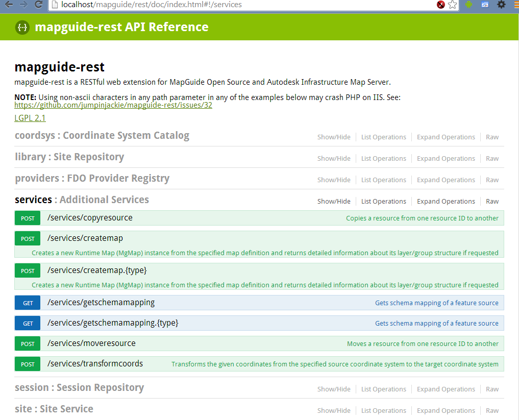Viewport: 519px width, 420px height.
Task: Open Raw for site
Action: point(492,411)
